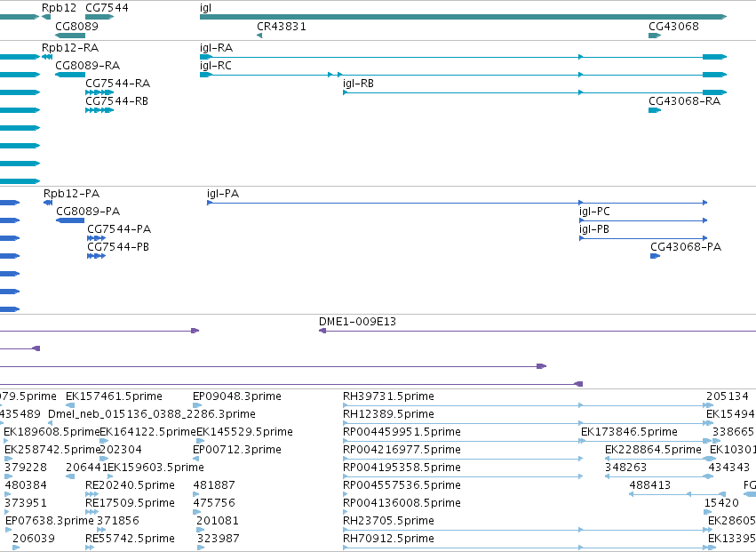Click EST label EK159603.5prime
This screenshot has height=552, width=756.
(x=155, y=468)
